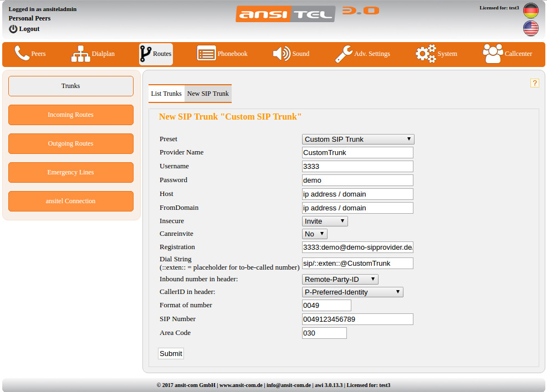Select the US flag for English

pyautogui.click(x=530, y=29)
